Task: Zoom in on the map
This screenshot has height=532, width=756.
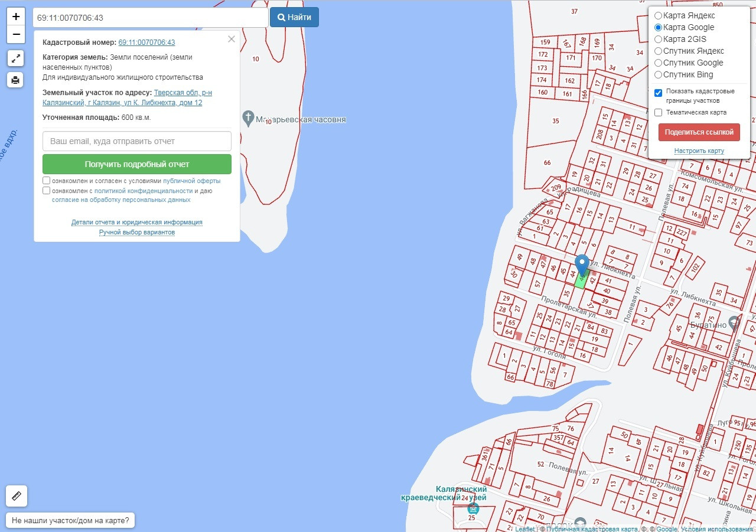Action: (x=16, y=17)
